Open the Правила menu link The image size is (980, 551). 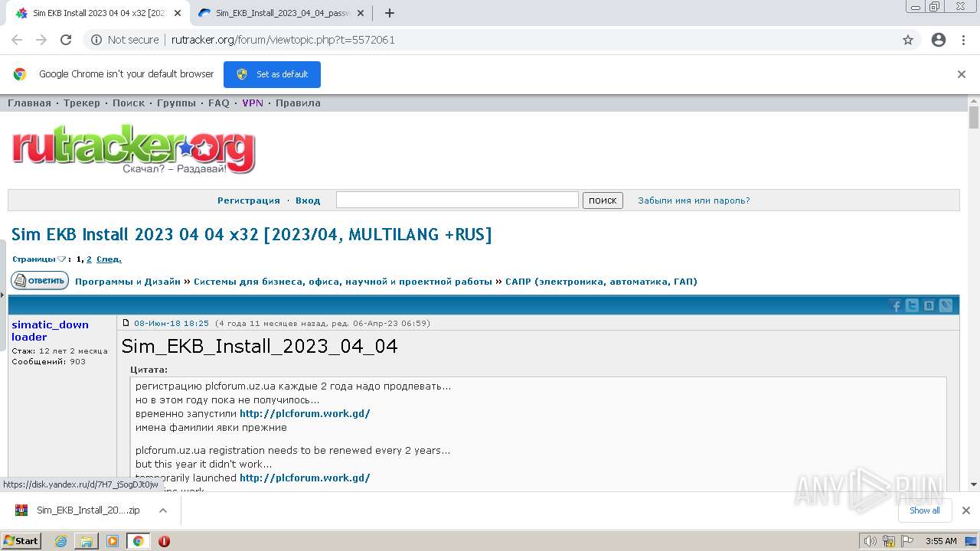298,103
